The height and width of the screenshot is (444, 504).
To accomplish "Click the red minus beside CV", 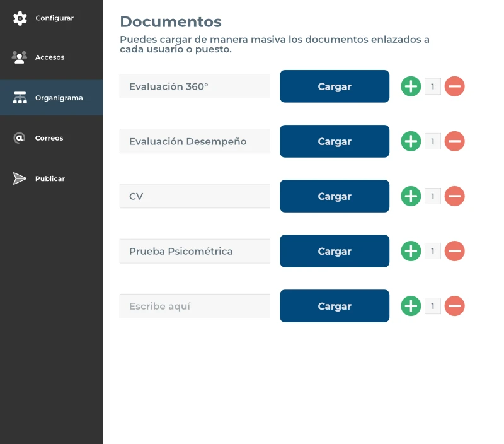I will (455, 196).
